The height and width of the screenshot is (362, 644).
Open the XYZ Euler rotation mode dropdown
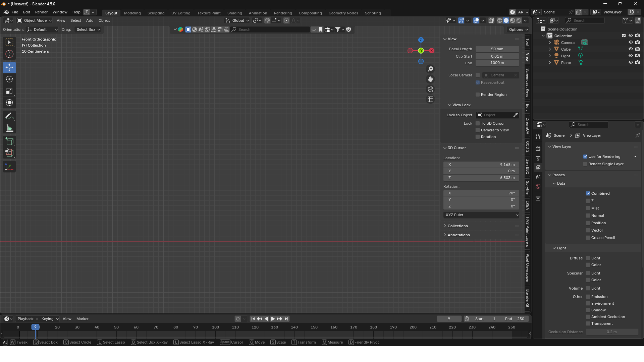[x=481, y=215]
